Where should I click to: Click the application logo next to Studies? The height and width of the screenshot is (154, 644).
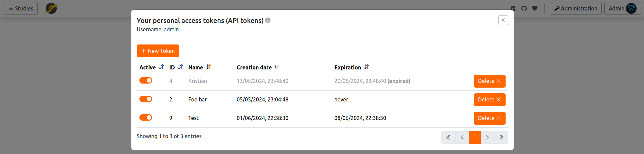[51, 8]
